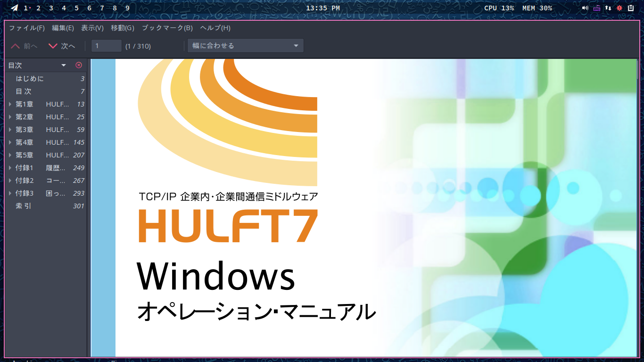Image resolution: width=644 pixels, height=362 pixels.
Task: Switch to workspace 8
Action: tap(115, 8)
